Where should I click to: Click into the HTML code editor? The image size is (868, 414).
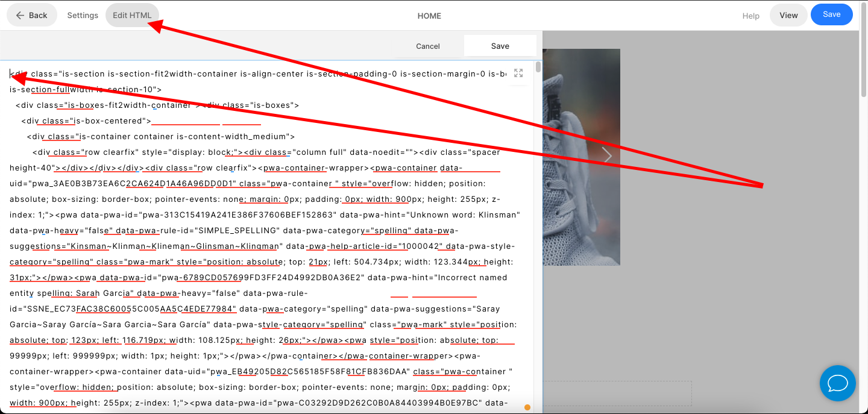[x=266, y=237]
